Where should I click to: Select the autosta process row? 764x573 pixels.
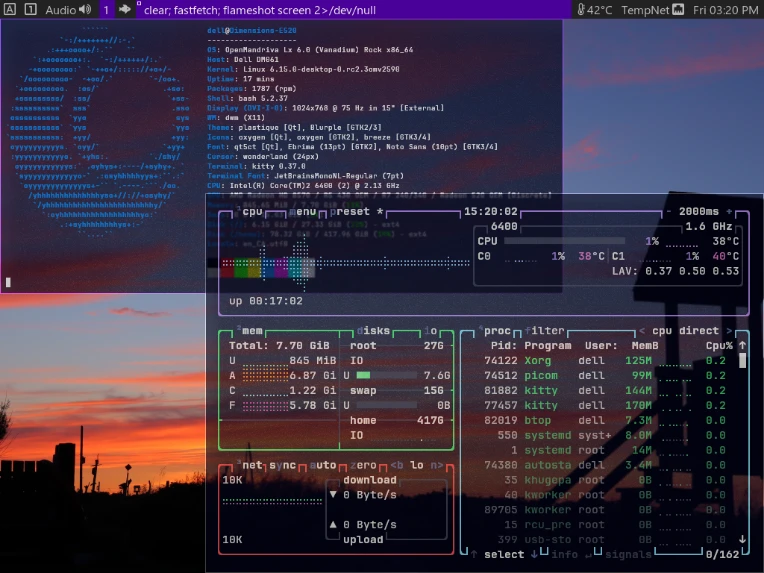(605, 465)
